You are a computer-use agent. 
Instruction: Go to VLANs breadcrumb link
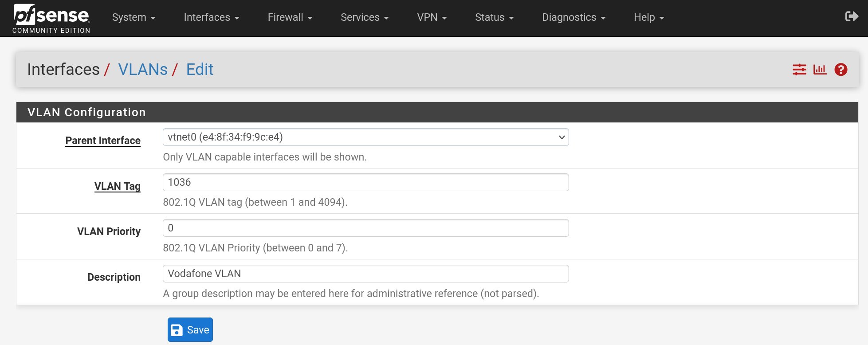143,70
